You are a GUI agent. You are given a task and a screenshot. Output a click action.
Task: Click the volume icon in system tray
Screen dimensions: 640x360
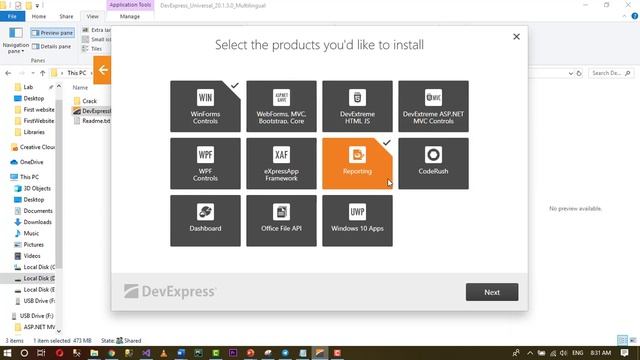coord(564,353)
